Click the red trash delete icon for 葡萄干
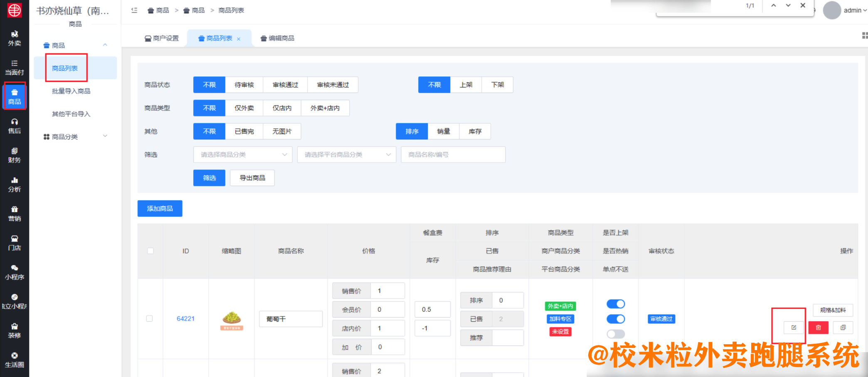Screen dimensions: 868x377 (818, 328)
